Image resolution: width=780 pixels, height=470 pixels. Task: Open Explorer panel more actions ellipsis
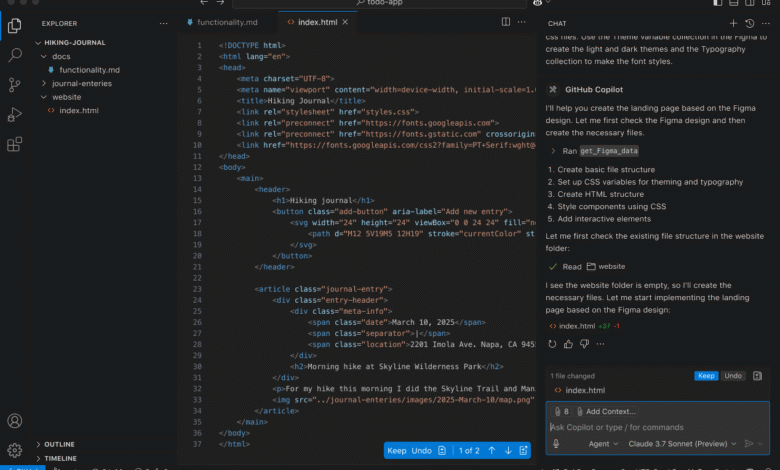coord(163,23)
